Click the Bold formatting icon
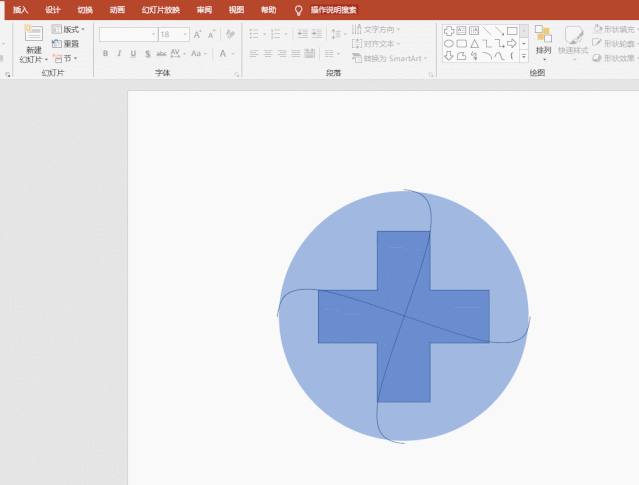Viewport: 639px width, 485px height. tap(105, 54)
